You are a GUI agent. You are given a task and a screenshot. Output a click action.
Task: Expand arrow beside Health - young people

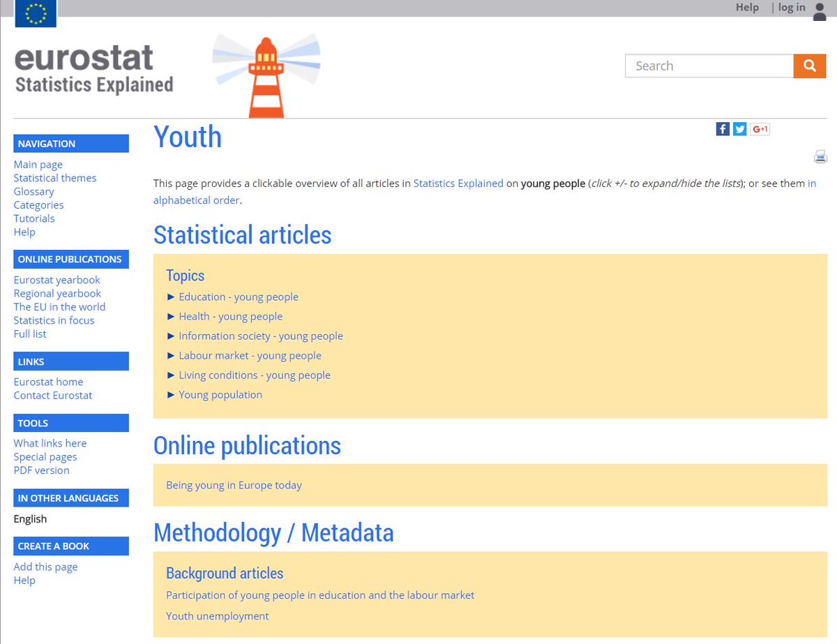[171, 316]
